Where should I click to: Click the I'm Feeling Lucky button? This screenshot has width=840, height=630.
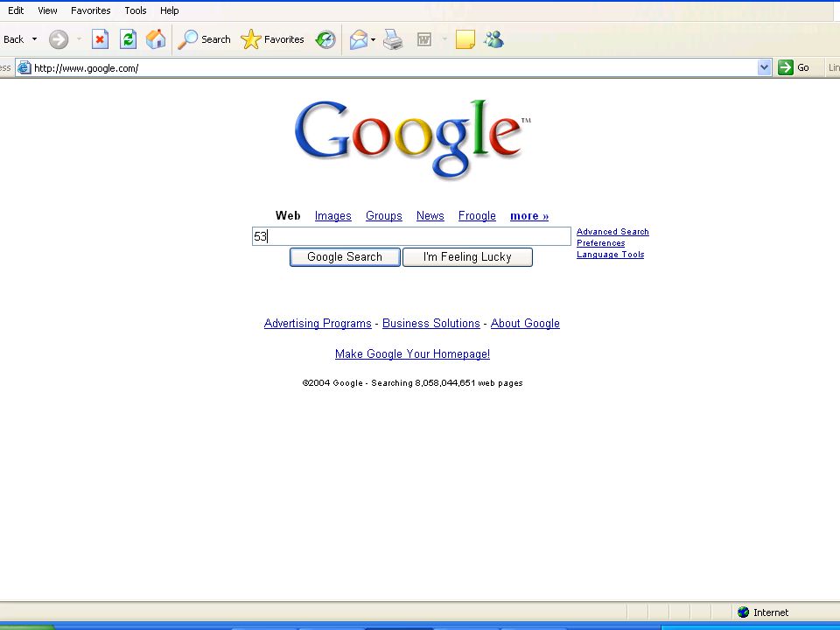click(467, 256)
